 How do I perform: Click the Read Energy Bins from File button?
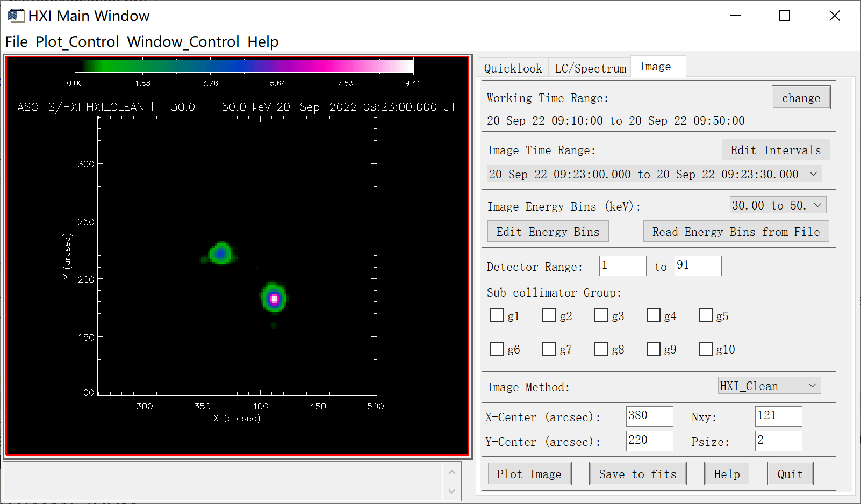(x=736, y=232)
